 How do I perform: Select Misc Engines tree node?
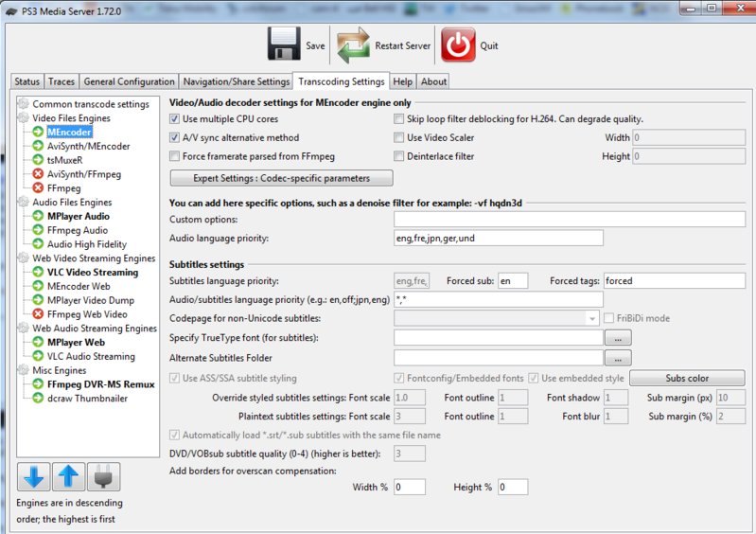click(60, 370)
